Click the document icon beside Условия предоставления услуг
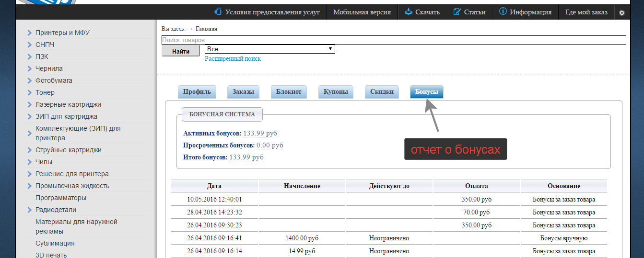 [x=218, y=12]
